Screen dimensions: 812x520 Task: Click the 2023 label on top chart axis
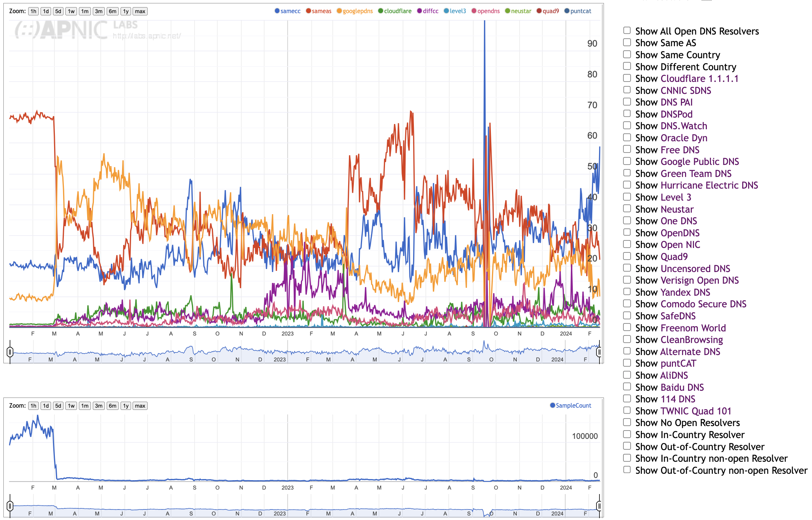pos(288,334)
